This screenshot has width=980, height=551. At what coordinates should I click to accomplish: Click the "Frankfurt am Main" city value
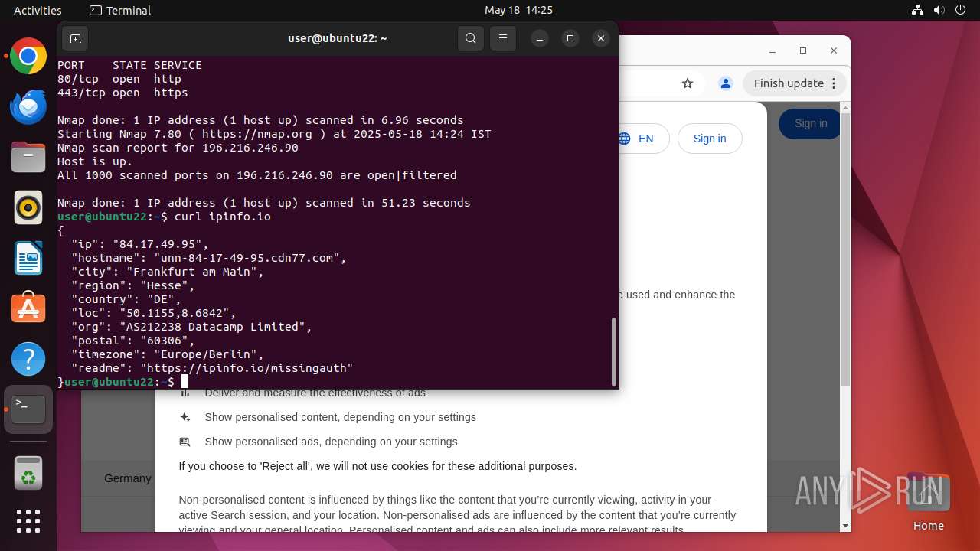[x=194, y=272]
